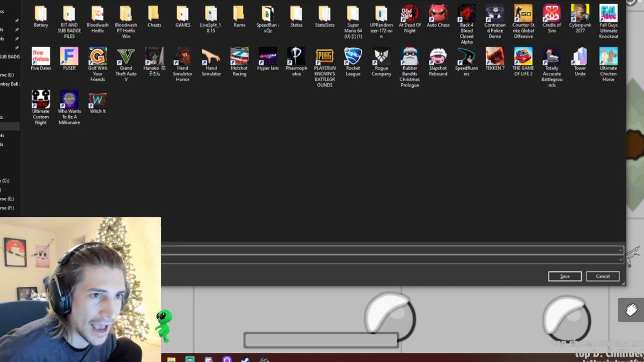The image size is (644, 362).
Task: Click the Cancel button
Action: coord(603,276)
